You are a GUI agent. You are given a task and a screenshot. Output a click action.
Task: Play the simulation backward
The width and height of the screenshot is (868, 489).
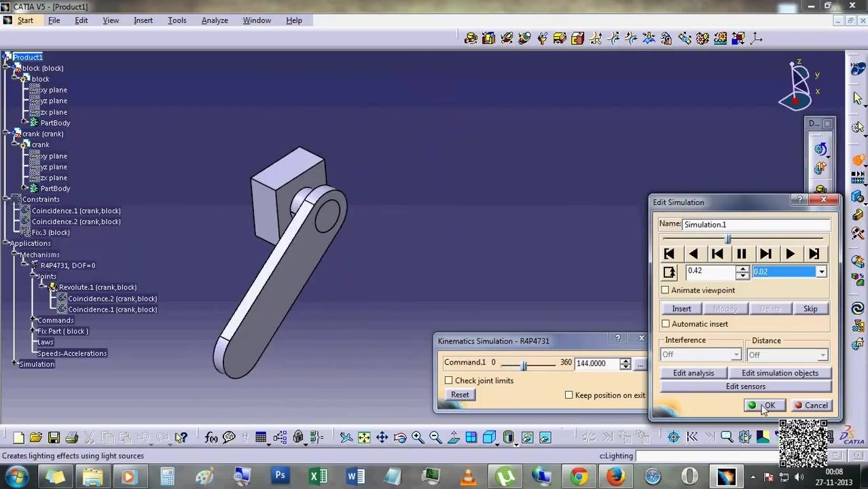coord(693,254)
